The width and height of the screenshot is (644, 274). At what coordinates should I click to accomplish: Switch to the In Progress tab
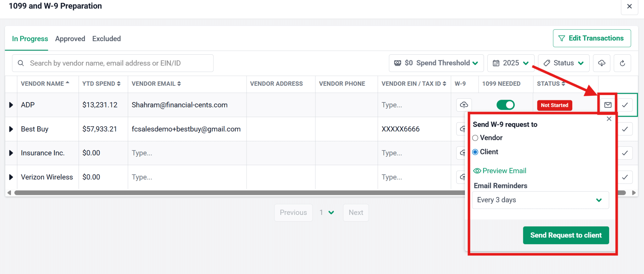[30, 39]
